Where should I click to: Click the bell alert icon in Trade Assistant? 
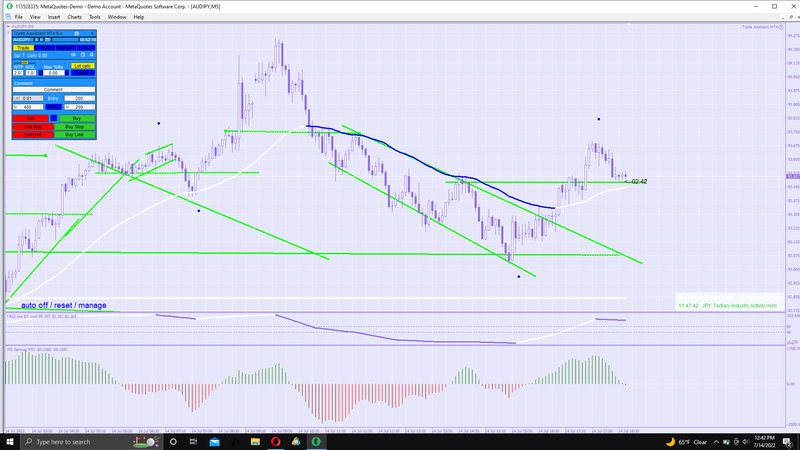[92, 55]
